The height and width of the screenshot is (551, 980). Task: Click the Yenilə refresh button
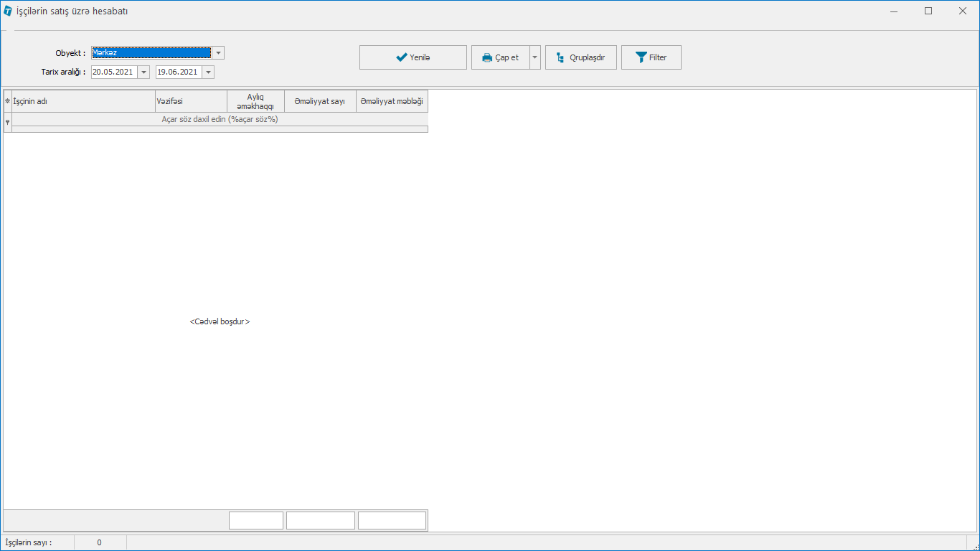click(x=413, y=57)
